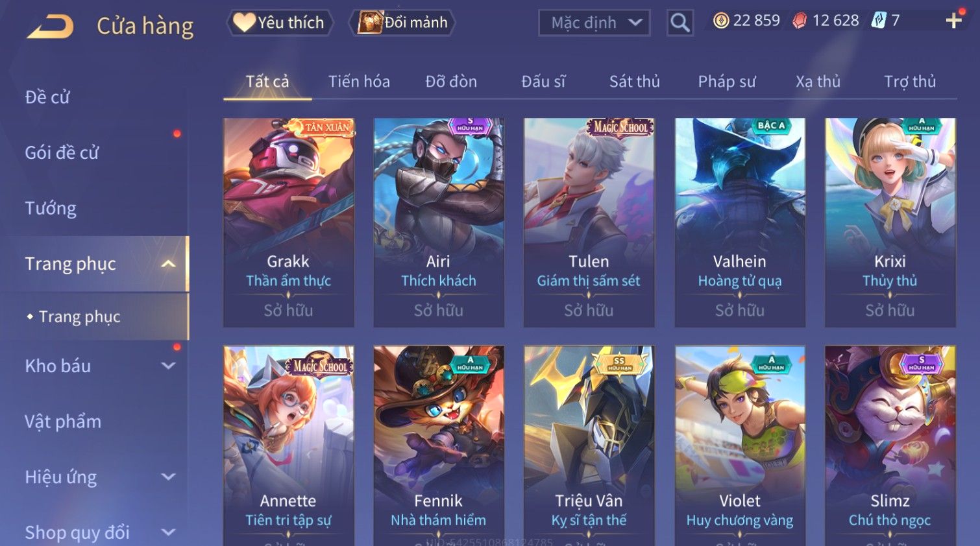Select Airi Thích khách skin card
The width and height of the screenshot is (980, 546).
[439, 222]
